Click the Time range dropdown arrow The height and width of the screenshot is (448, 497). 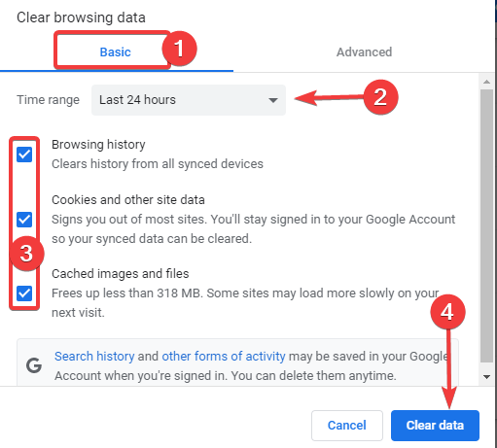coord(273,100)
